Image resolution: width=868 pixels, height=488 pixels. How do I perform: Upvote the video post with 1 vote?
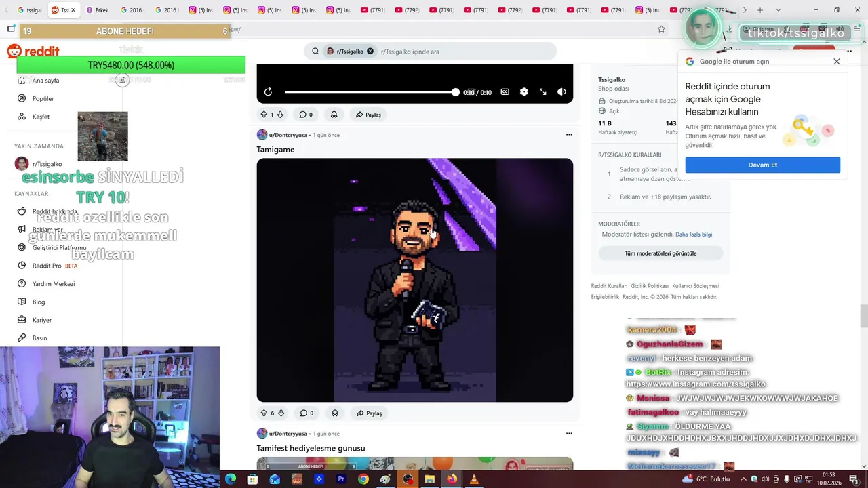click(x=264, y=115)
